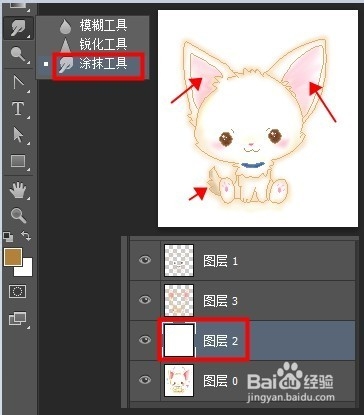Hide layer 图层 1
The width and height of the screenshot is (364, 415).
(x=145, y=260)
